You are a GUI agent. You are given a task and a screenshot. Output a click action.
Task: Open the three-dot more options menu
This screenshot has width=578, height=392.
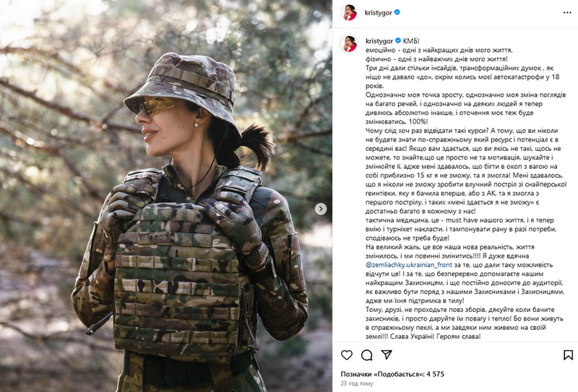pyautogui.click(x=567, y=12)
